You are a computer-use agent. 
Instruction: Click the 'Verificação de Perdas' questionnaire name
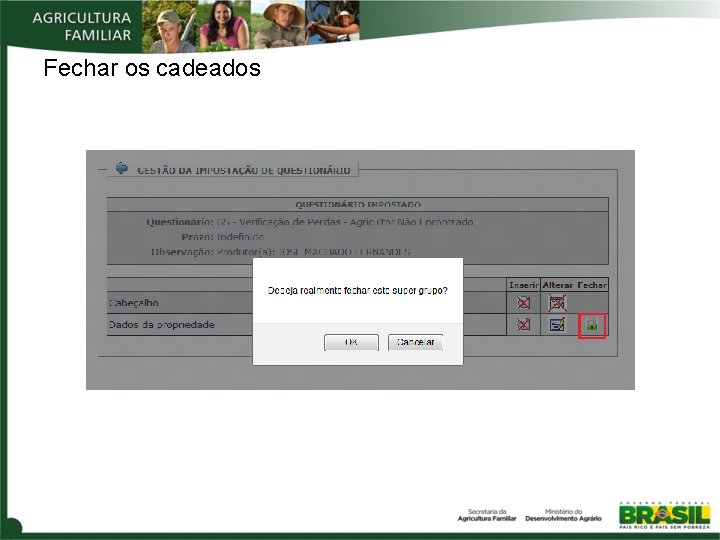point(344,222)
